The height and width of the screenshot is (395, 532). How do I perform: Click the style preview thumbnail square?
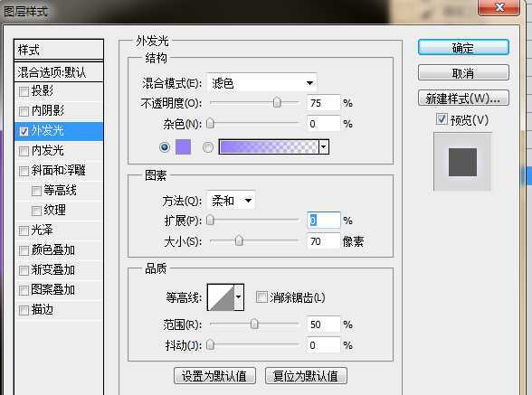[x=462, y=162]
